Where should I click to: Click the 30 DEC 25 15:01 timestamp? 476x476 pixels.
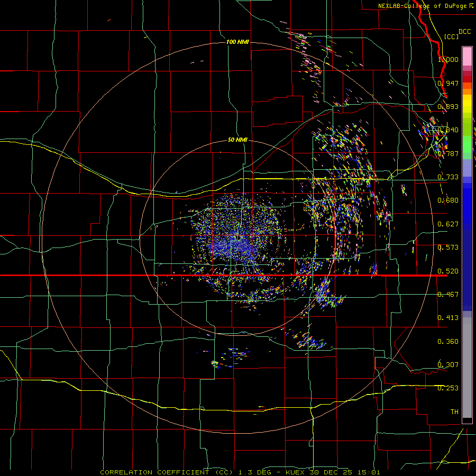tap(344, 472)
